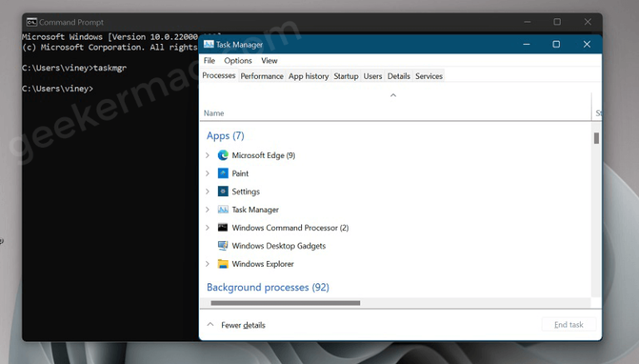This screenshot has height=364, width=639.
Task: Minimize the Task Manager window
Action: (x=527, y=44)
